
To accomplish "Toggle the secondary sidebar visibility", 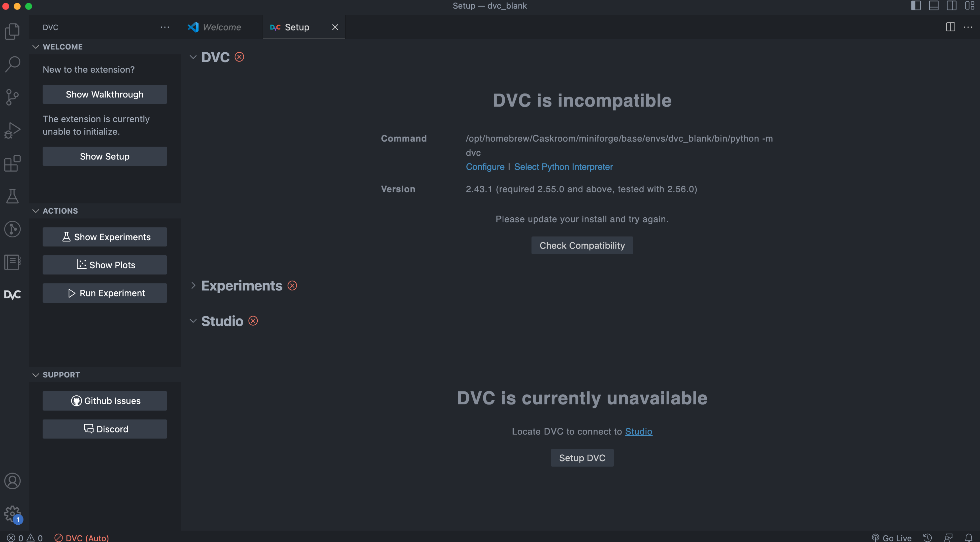I will pyautogui.click(x=952, y=6).
